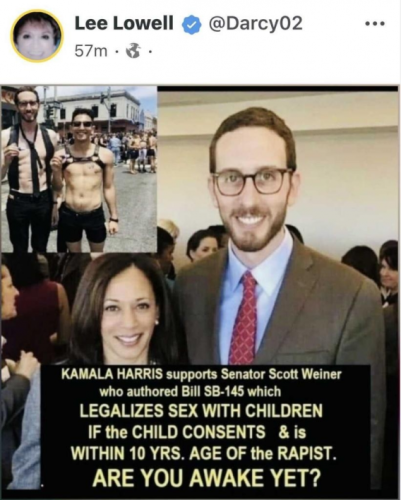Viewport: 401px width, 500px height.
Task: Open the three-dot post options menu
Action: point(375,24)
